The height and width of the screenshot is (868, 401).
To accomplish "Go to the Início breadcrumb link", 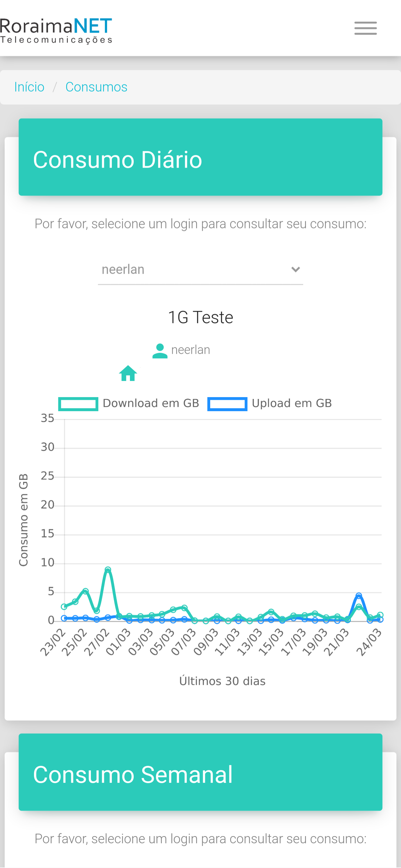I will (x=29, y=87).
